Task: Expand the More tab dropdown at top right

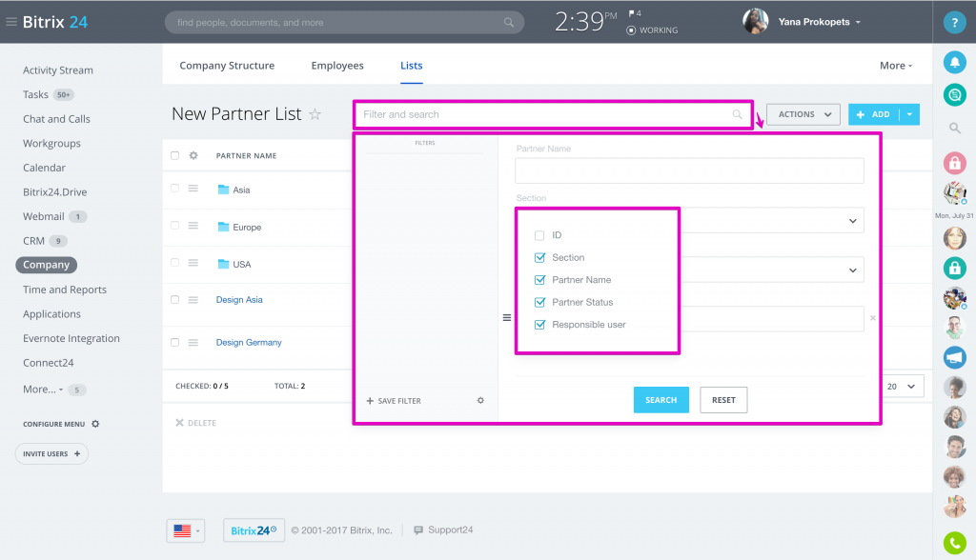Action: click(x=896, y=66)
